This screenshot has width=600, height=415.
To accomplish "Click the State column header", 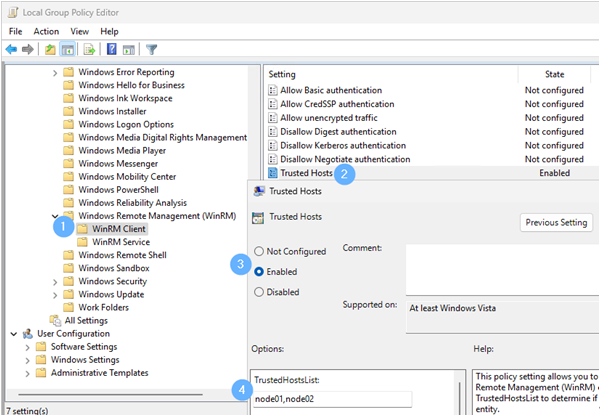I will [x=554, y=74].
